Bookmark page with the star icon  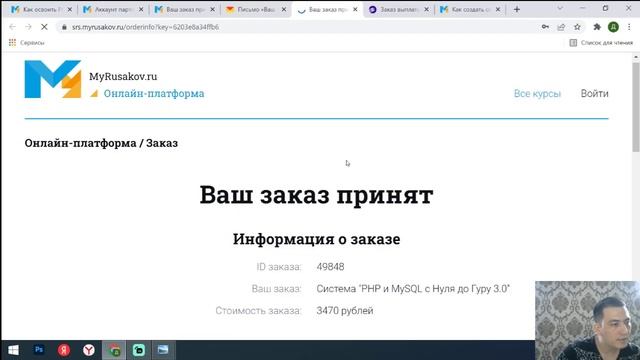[577, 27]
